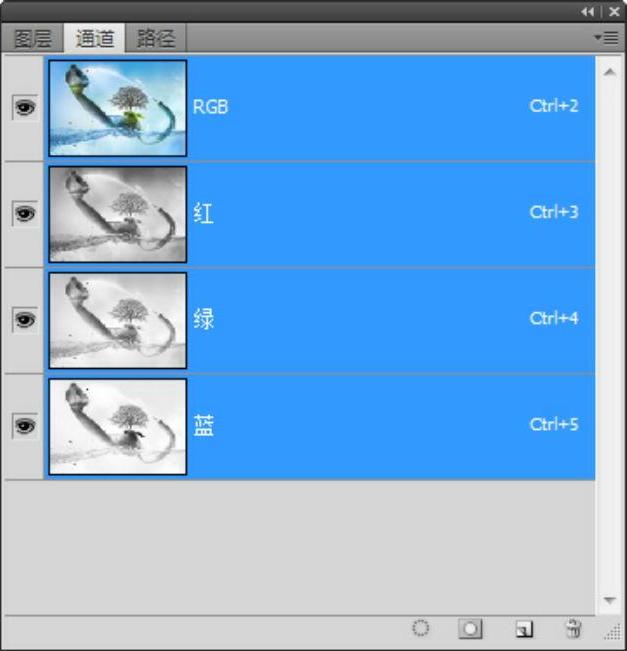This screenshot has width=627, height=651.
Task: Hide the RGB composite channel eye
Action: 24,108
